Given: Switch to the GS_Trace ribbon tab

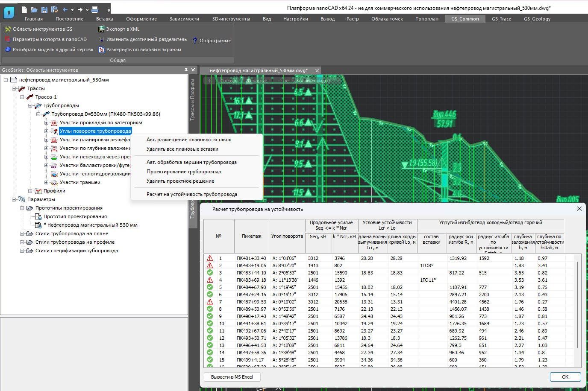Looking at the screenshot, I should [501, 19].
